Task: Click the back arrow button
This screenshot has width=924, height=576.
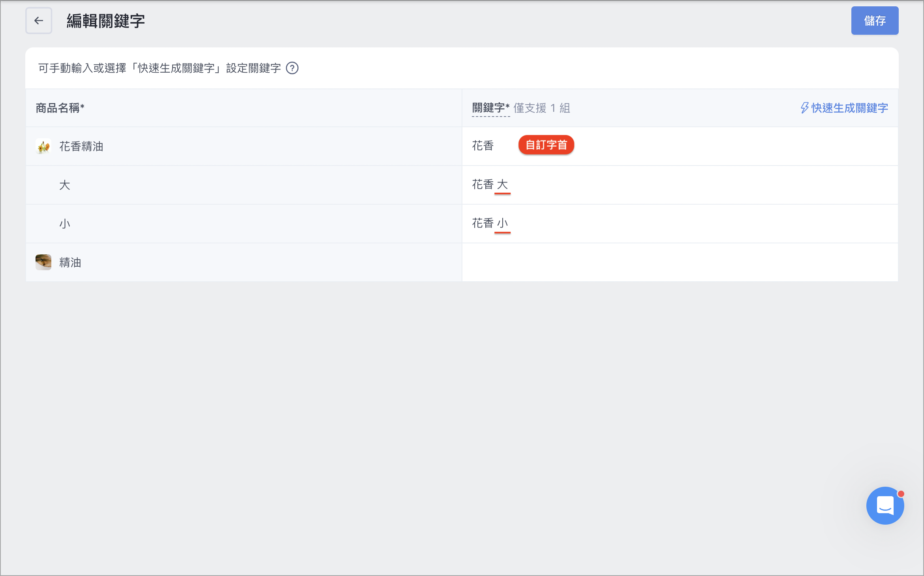Action: click(x=39, y=21)
